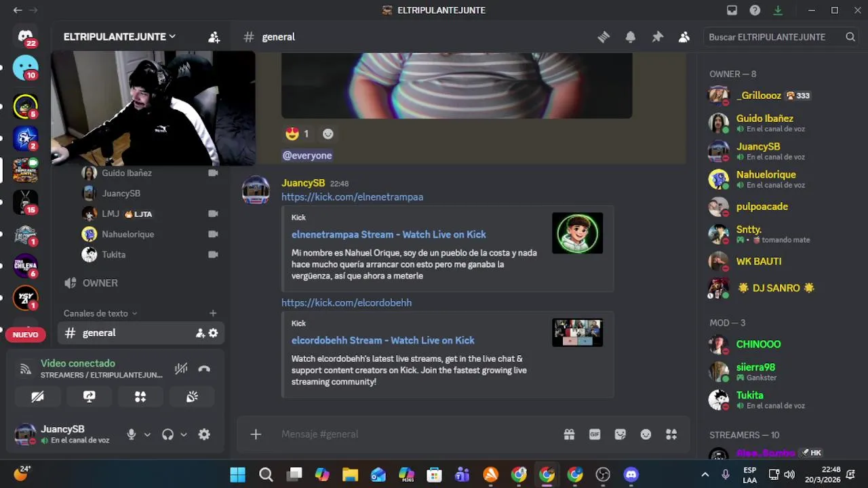Open soundboard button in voice panel
The width and height of the screenshot is (868, 488).
click(192, 396)
